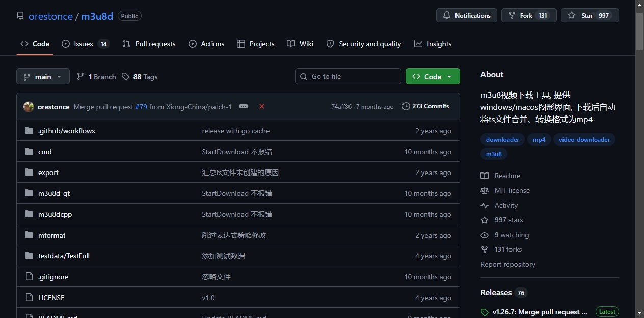644x318 pixels.
Task: Click the file icon beside .gitignore
Action: tap(29, 277)
